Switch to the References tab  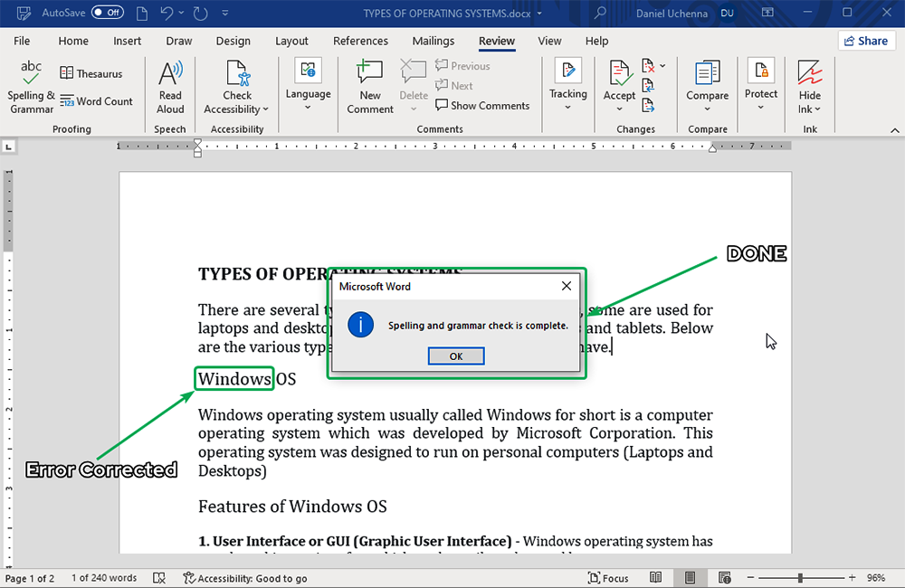[x=360, y=41]
